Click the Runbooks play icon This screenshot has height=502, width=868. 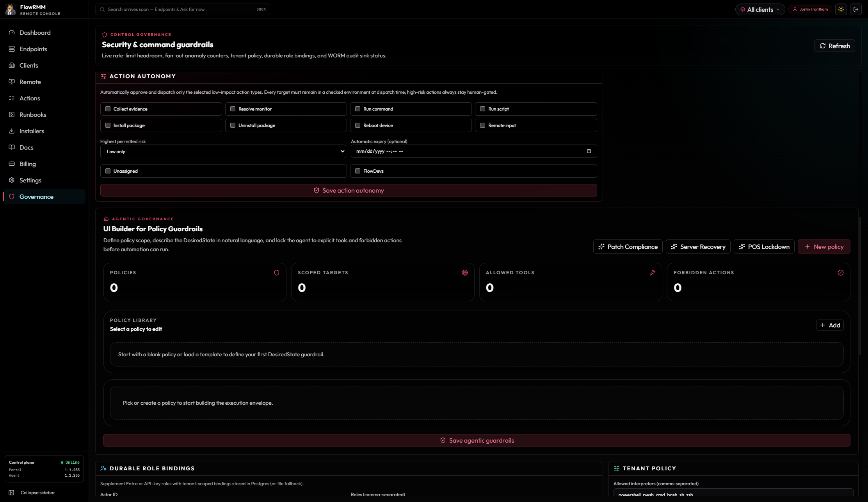pyautogui.click(x=12, y=114)
